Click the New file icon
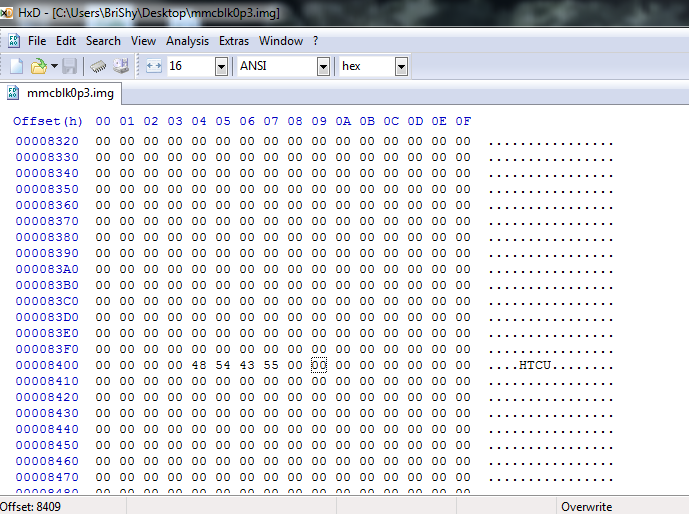689x514 pixels. click(x=16, y=66)
